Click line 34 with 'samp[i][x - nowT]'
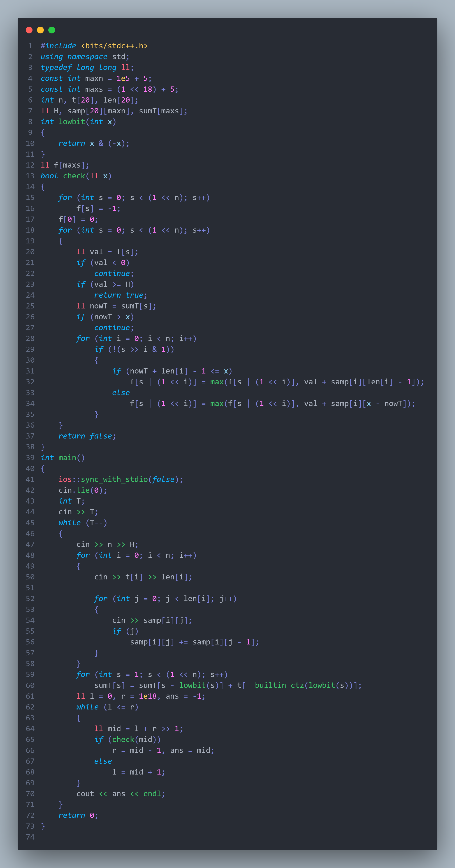This screenshot has height=868, width=455. (x=272, y=404)
